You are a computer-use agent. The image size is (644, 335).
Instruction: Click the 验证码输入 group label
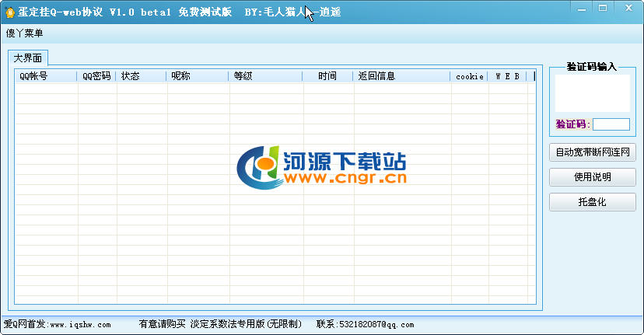[591, 67]
